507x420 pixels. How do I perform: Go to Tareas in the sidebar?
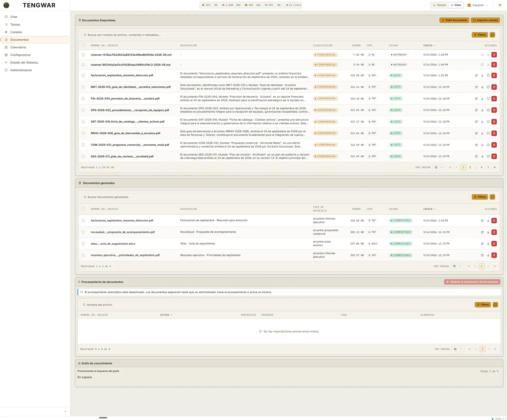[35, 25]
